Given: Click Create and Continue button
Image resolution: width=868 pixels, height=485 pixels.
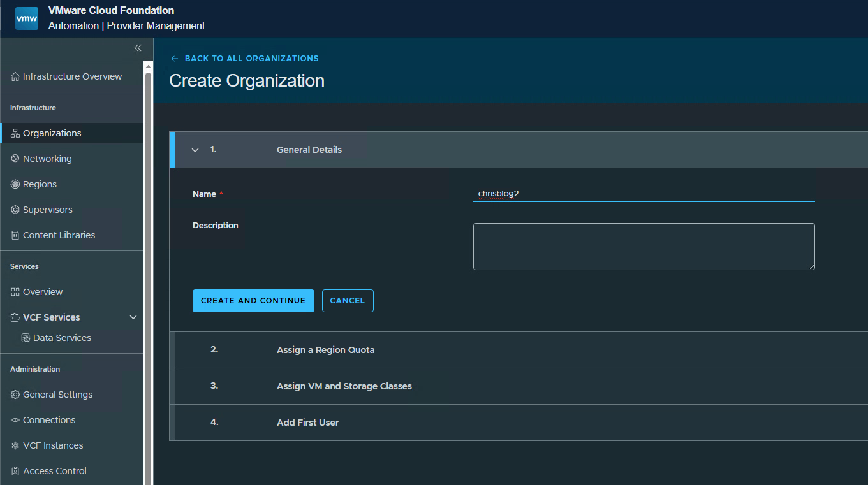Looking at the screenshot, I should click(x=253, y=301).
